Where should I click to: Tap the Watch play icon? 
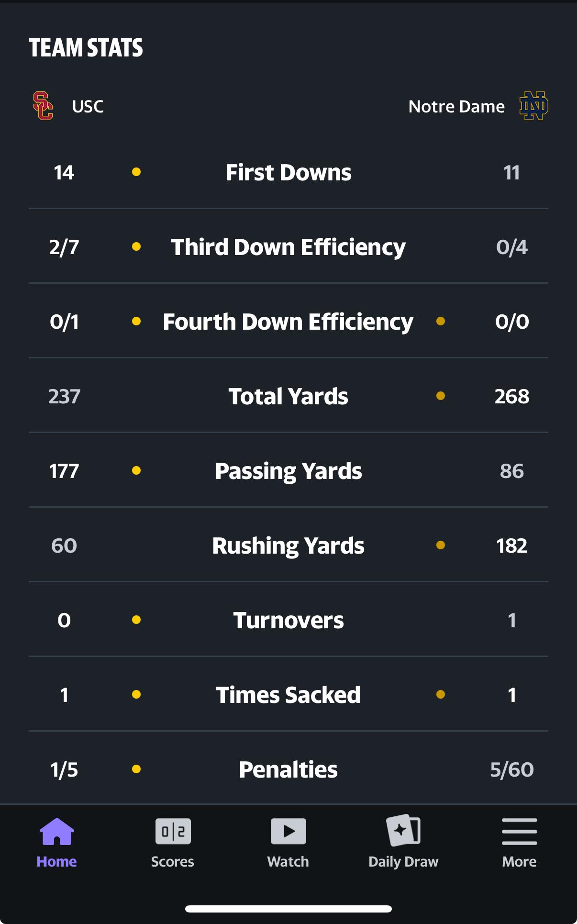coord(288,832)
